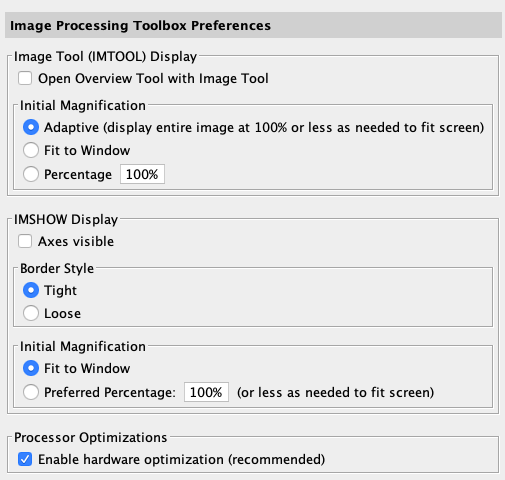Enable Open Overview Tool with Image Tool checkbox
Screen dimensions: 505x480
point(25,79)
